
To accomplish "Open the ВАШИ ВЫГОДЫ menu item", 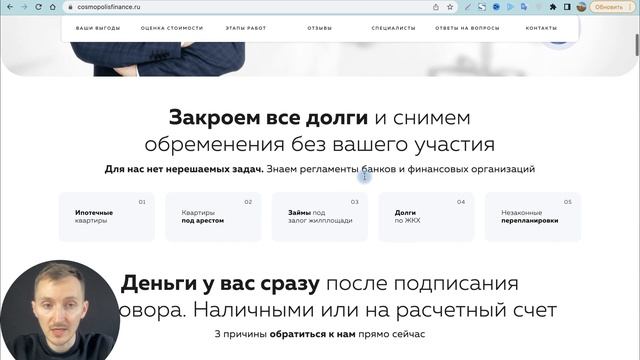I will (98, 28).
